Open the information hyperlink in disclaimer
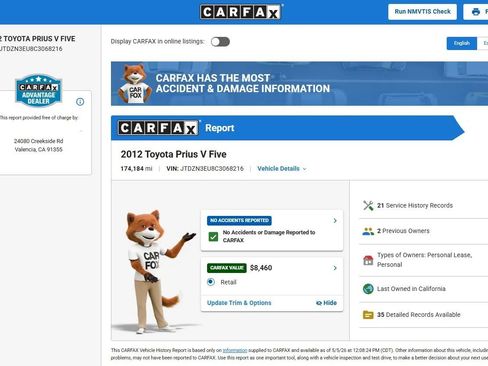Image resolution: width=488 pixels, height=366 pixels. tap(235, 350)
